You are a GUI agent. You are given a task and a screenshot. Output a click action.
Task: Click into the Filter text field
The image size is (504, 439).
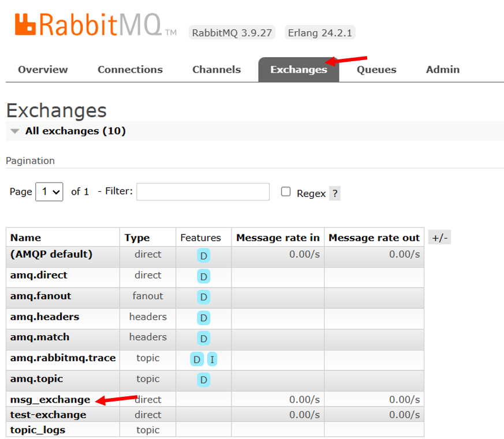[x=203, y=192]
